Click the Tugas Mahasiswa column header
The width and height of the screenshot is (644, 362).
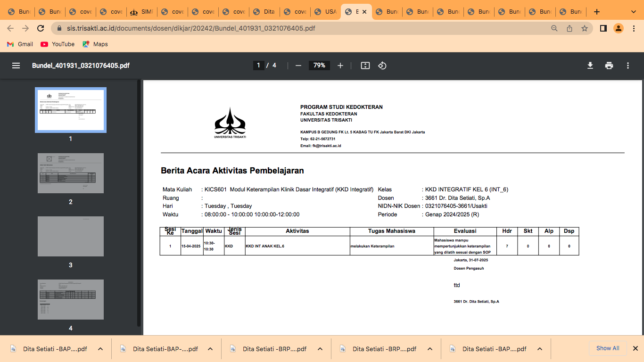click(x=392, y=231)
